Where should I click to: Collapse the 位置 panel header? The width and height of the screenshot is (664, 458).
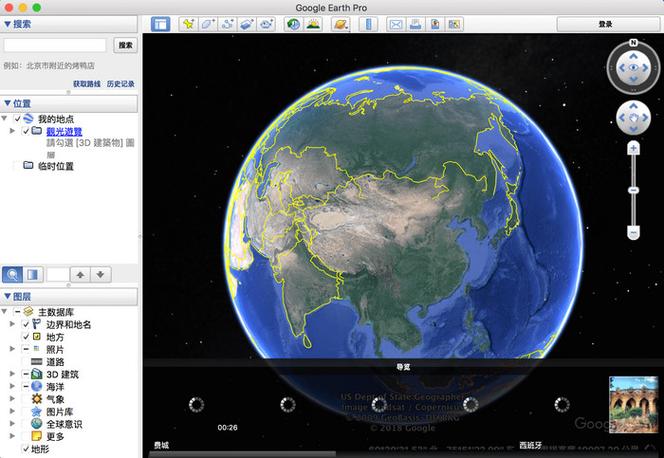coord(69,103)
